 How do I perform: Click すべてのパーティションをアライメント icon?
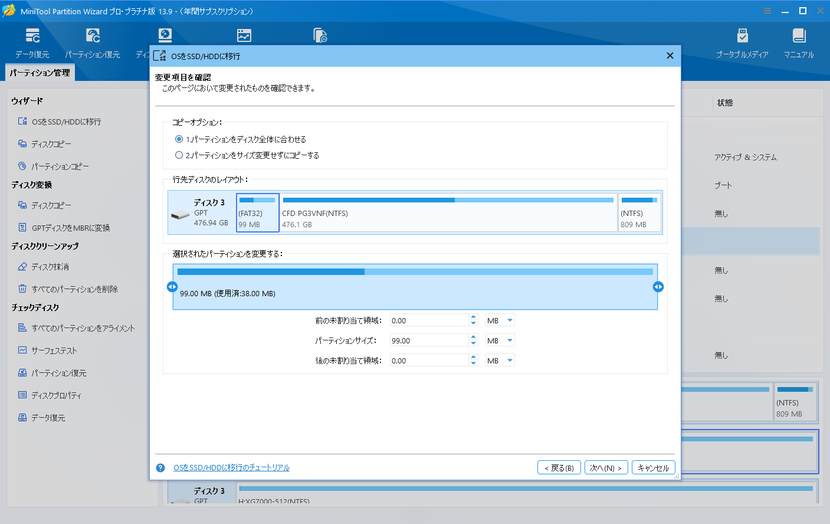[22, 328]
